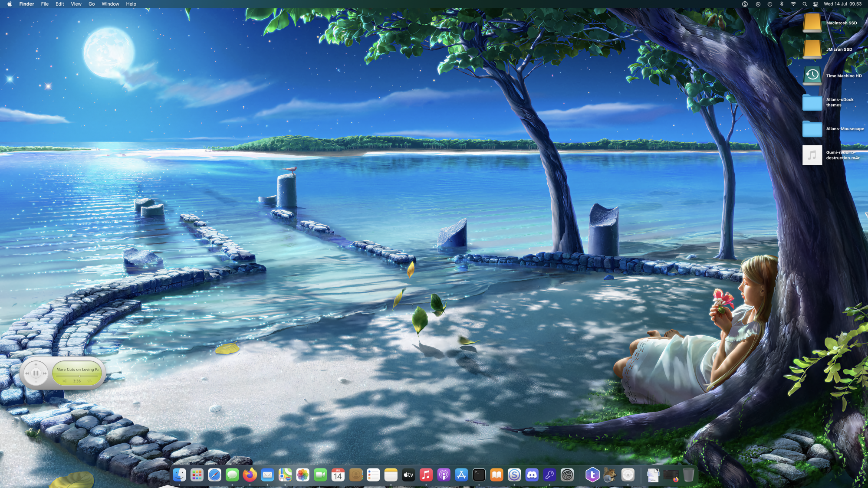Open the Apple menu
The height and width of the screenshot is (488, 868).
click(10, 4)
